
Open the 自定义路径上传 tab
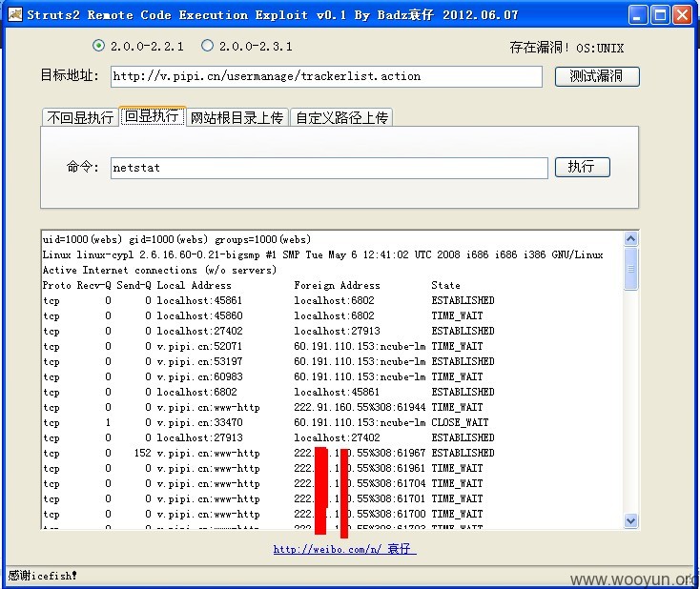click(341, 117)
